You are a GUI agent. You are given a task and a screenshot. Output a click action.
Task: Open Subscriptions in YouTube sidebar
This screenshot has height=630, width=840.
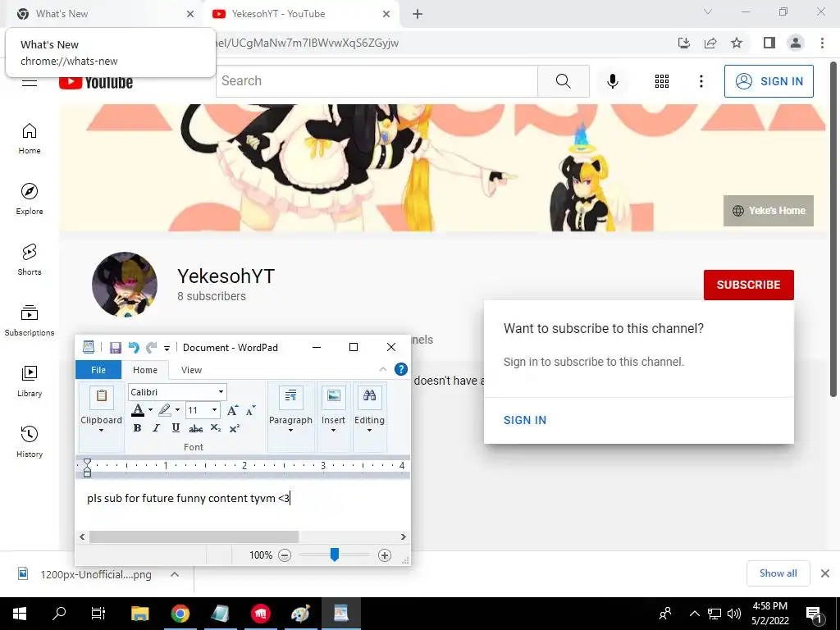click(x=30, y=321)
